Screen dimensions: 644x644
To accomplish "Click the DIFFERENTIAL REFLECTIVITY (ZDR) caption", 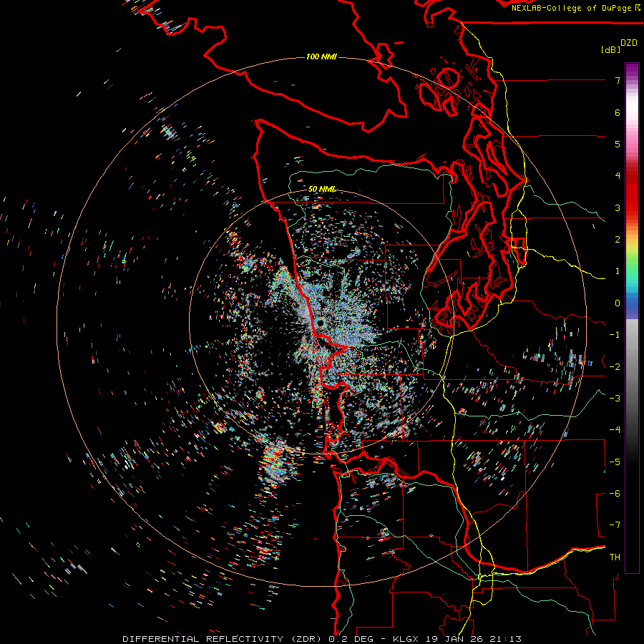I will coord(223,639).
